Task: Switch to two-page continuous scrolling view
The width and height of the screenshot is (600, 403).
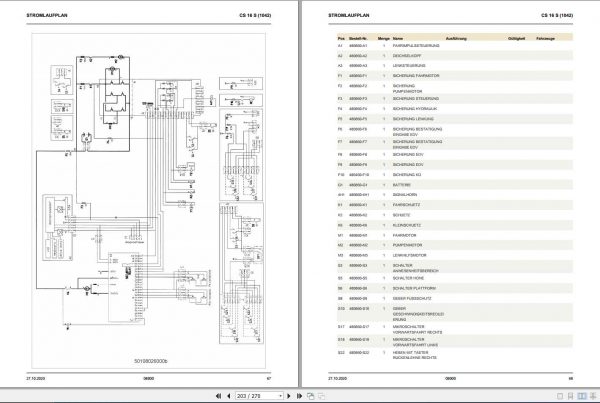Action: tap(593, 396)
